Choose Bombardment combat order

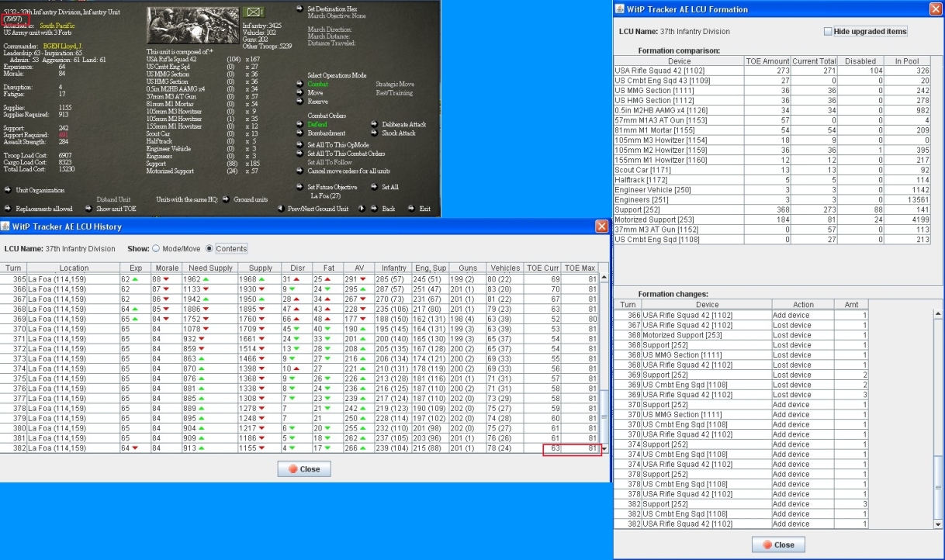coord(326,133)
